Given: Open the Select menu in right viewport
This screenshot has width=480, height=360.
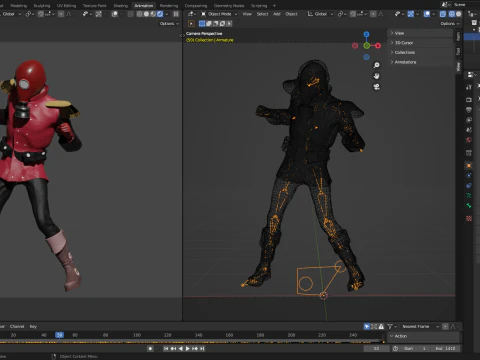Looking at the screenshot, I should click(262, 14).
